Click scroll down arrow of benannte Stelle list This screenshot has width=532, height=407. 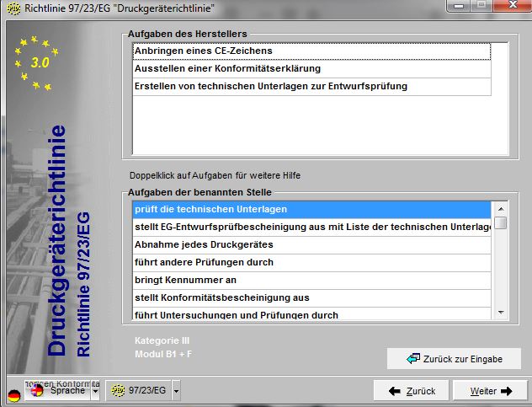(501, 313)
